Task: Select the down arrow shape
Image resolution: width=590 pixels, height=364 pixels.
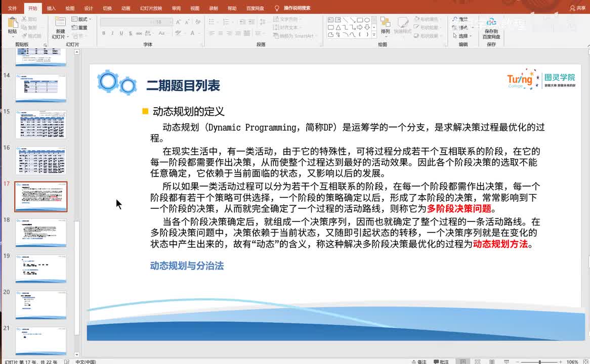Action: pyautogui.click(x=367, y=27)
